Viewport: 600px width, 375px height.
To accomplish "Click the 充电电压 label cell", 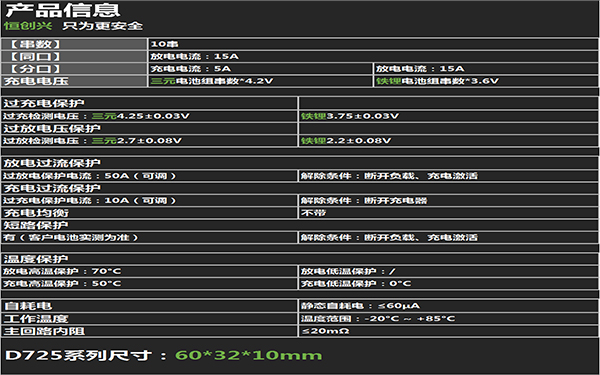I will tap(74, 81).
